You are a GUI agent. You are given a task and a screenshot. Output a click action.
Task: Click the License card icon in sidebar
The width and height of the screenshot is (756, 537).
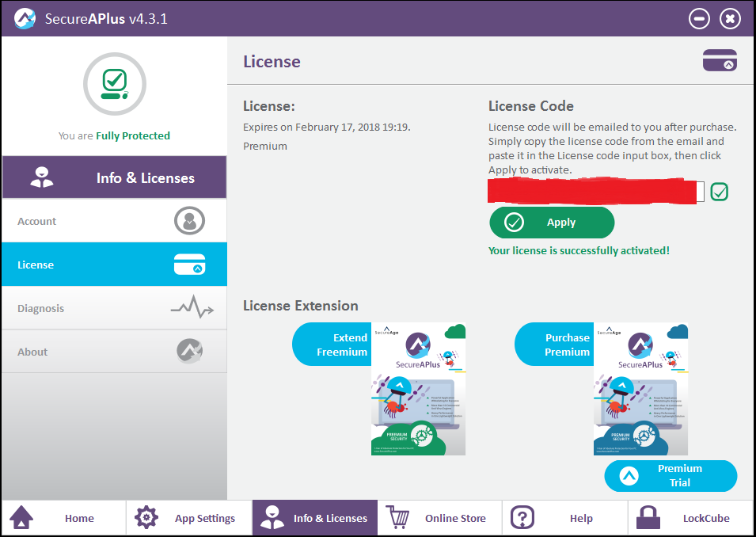coord(189,265)
